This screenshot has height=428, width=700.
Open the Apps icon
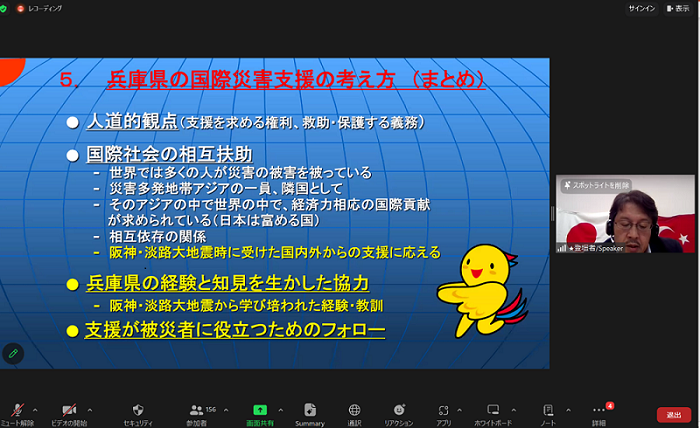[x=443, y=410]
